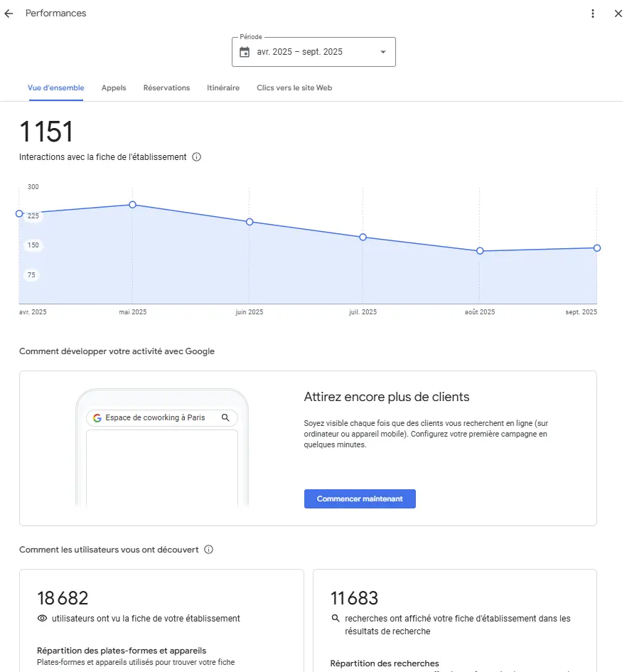This screenshot has height=672, width=627.
Task: Click info icon beside Interactions avec la fiche
Action: 197,157
